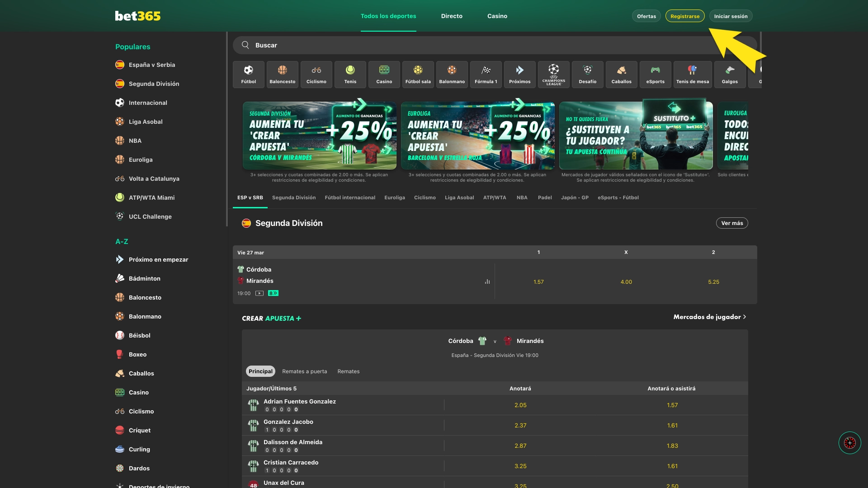Select Adrian Fuentes Gonzalez Anotará 2.05
The width and height of the screenshot is (868, 488).
click(520, 405)
